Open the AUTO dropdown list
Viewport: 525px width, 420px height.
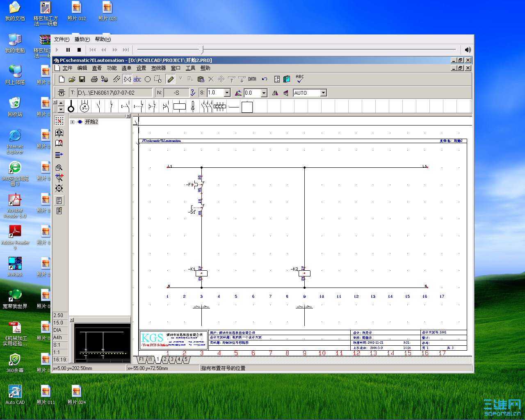[324, 93]
